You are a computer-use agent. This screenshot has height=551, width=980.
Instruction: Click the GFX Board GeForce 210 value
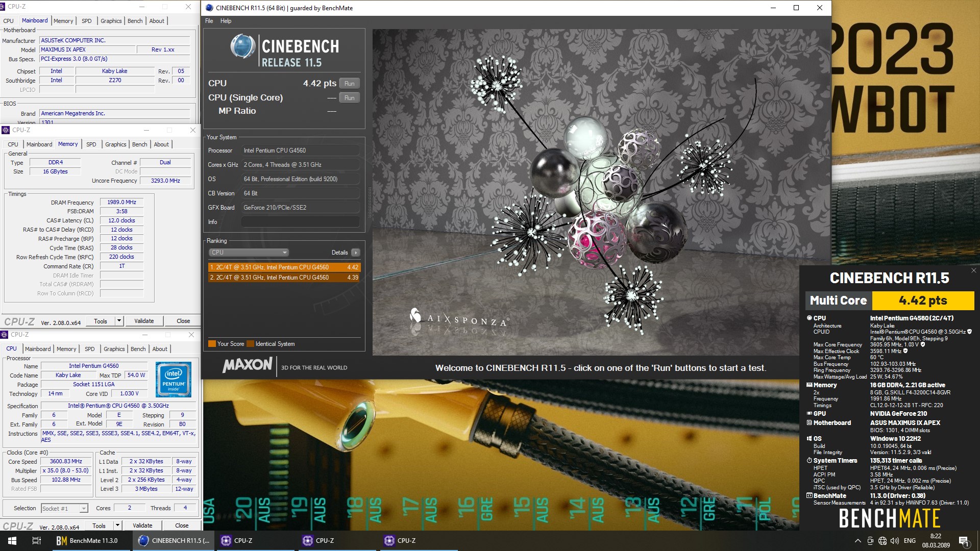tap(300, 208)
